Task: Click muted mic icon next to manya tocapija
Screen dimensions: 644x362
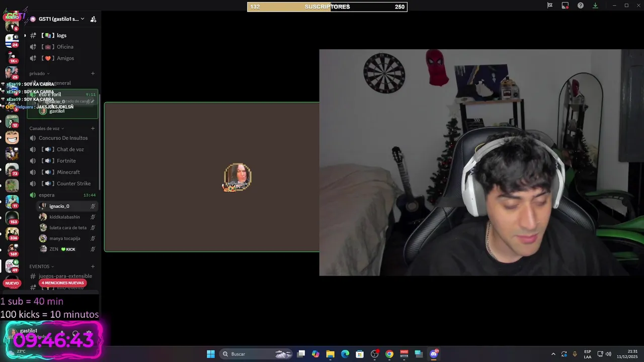Action: pyautogui.click(x=93, y=238)
